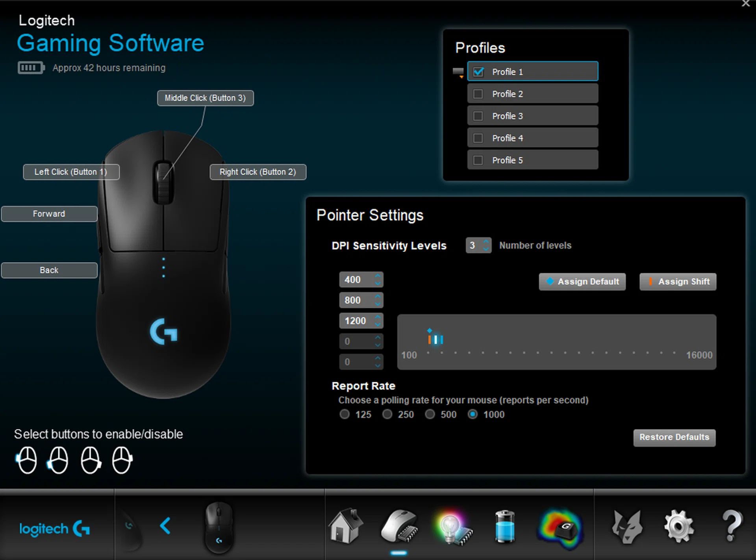
Task: Click the Restore Defaults button
Action: pyautogui.click(x=674, y=438)
